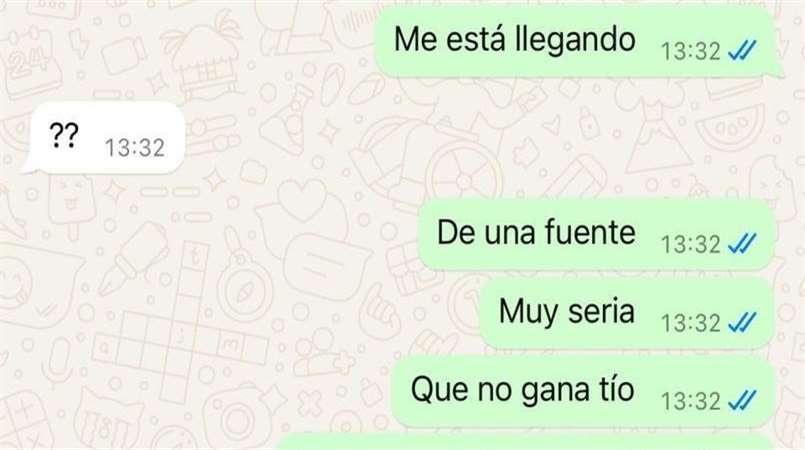
Task: Click the 13:32 timestamp of "Que no gana tío"
Action: [691, 401]
